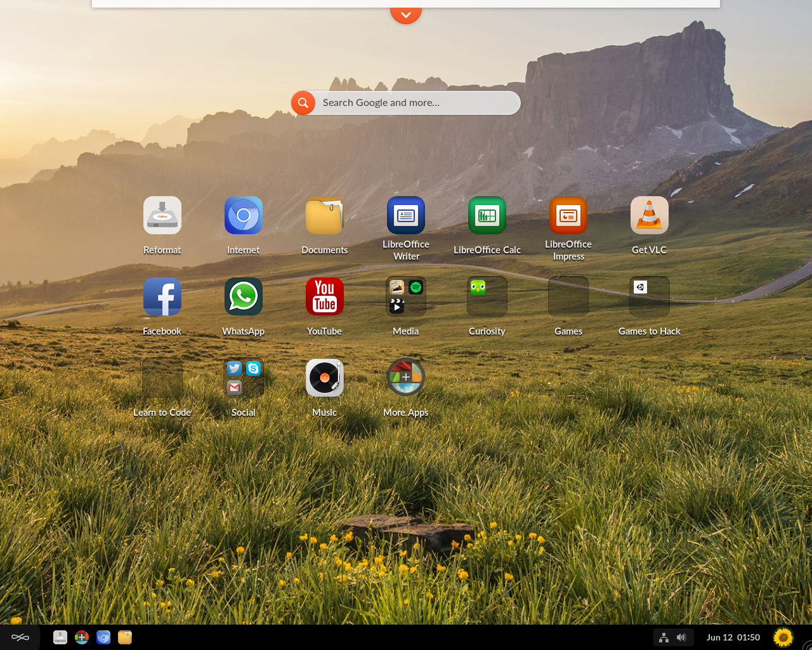Screen dimensions: 812x650
Task: Open the sunflower user avatar menu
Action: [783, 637]
